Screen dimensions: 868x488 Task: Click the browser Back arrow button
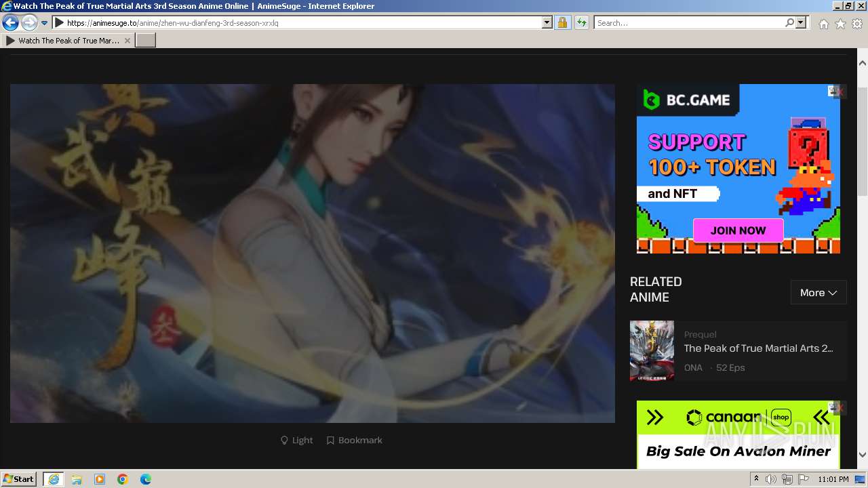[x=10, y=22]
